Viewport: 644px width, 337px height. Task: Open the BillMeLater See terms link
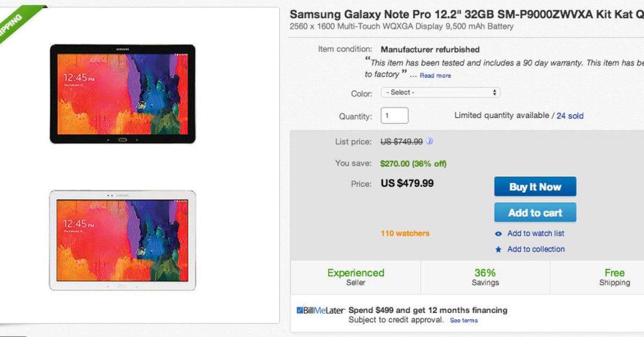[x=464, y=320]
